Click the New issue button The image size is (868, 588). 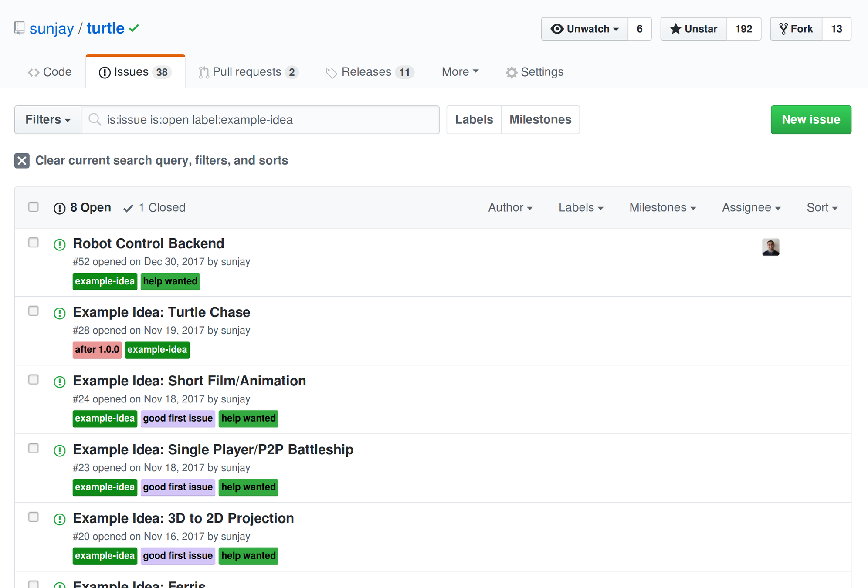[810, 120]
